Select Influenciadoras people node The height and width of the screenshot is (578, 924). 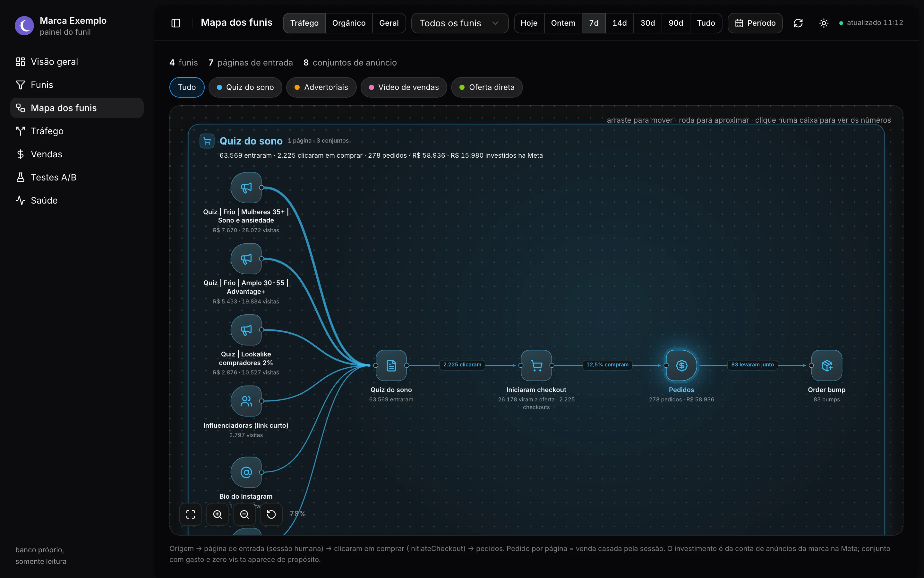246,401
